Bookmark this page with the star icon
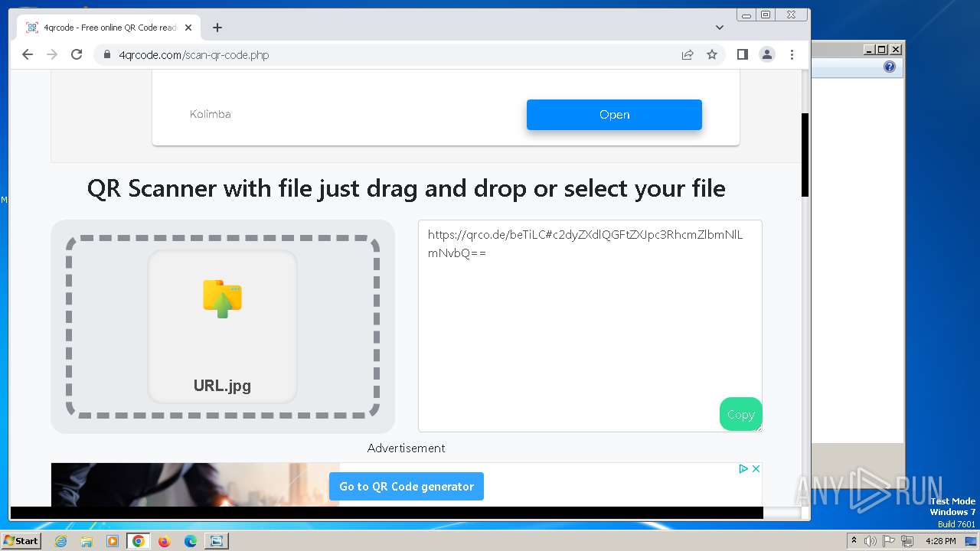 (712, 54)
